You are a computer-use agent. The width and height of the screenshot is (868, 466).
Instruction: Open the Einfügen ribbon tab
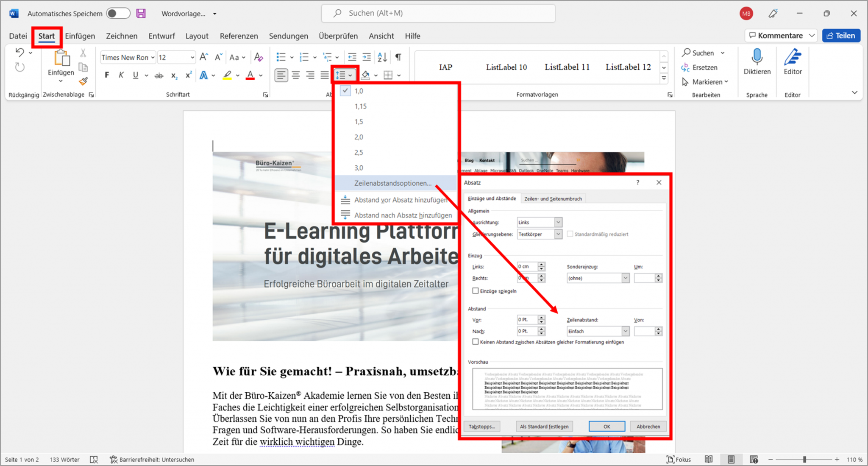point(80,36)
